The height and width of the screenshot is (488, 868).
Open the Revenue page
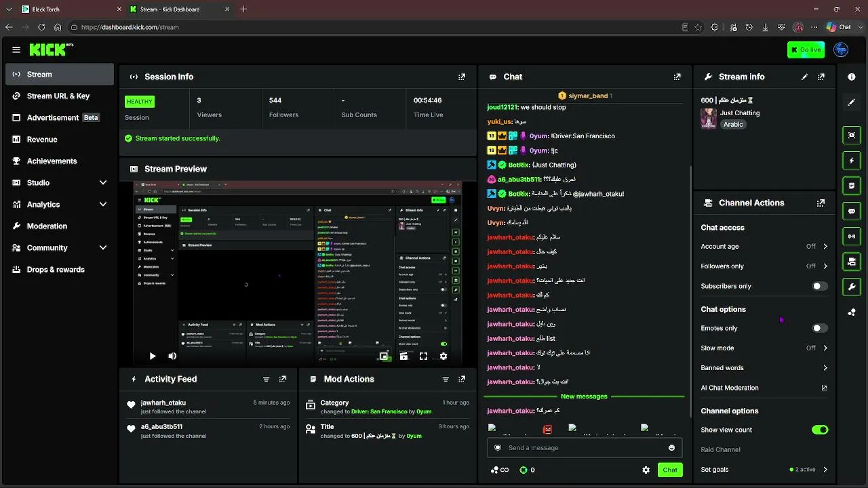point(60,140)
